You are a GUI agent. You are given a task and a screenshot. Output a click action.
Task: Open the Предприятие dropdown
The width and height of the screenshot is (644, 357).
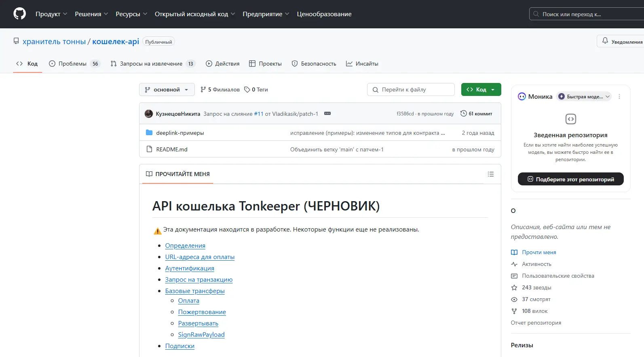point(266,14)
